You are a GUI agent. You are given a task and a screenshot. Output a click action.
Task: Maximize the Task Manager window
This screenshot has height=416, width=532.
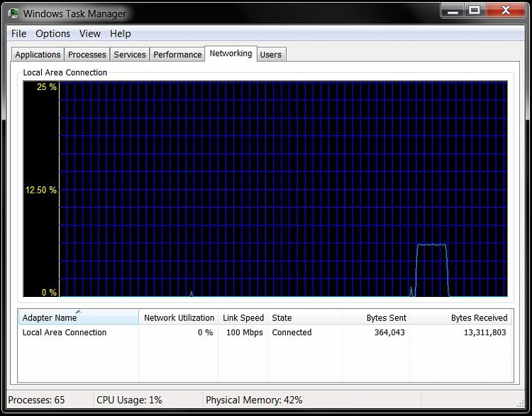point(475,10)
